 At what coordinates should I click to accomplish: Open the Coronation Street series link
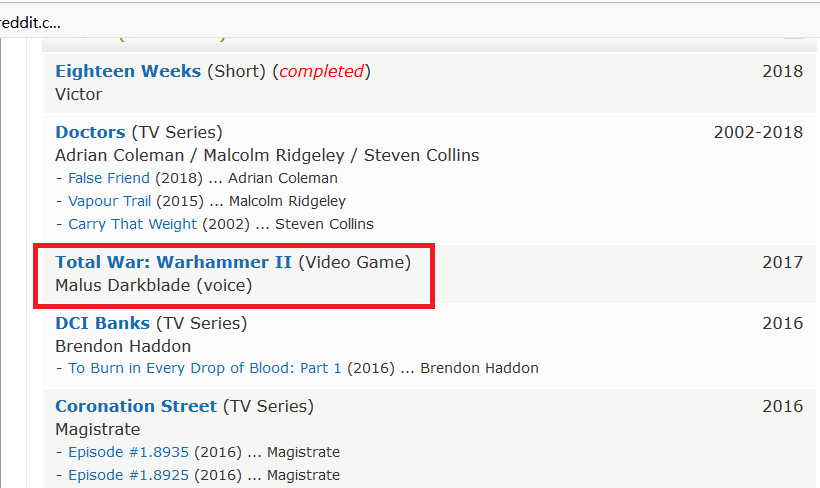[x=136, y=406]
